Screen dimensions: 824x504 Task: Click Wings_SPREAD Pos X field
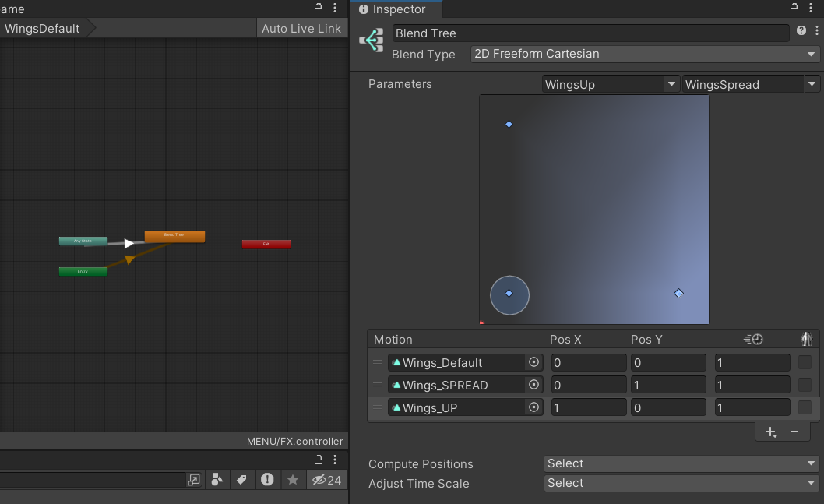[589, 386]
